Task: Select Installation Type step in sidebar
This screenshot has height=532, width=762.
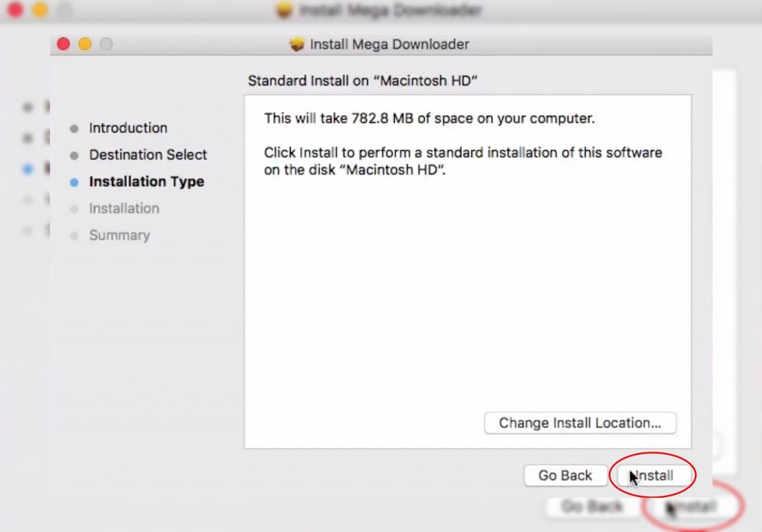Action: (x=146, y=181)
